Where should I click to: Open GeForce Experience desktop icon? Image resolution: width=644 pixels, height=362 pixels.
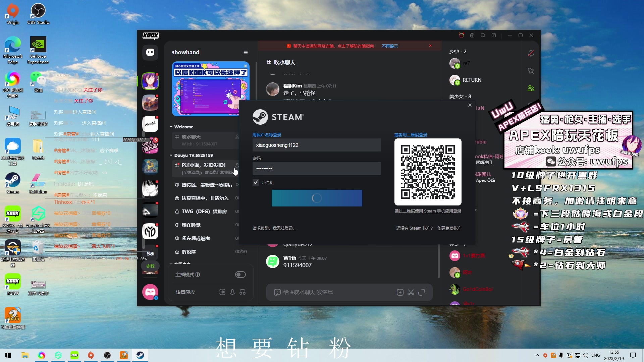(38, 50)
